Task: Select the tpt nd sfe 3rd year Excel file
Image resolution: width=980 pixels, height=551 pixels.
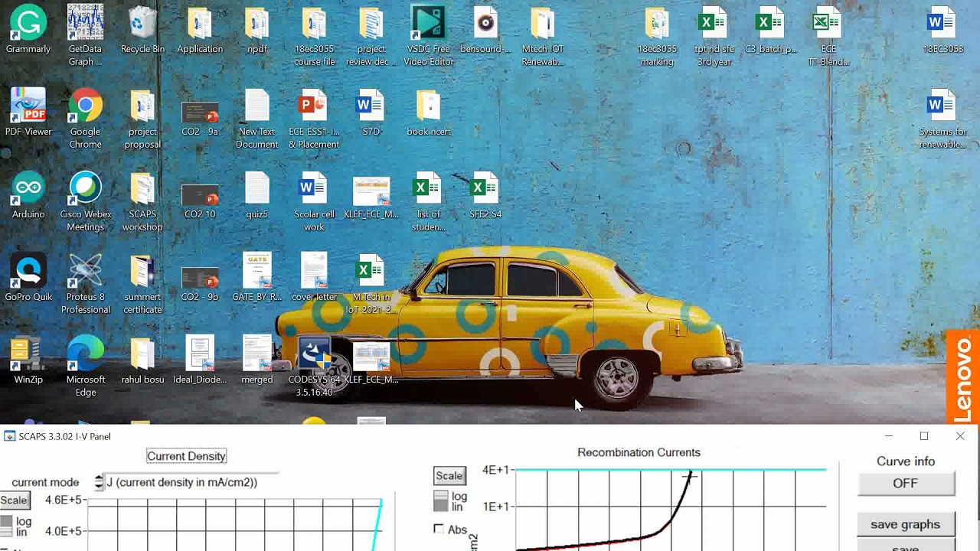Action: click(x=714, y=34)
